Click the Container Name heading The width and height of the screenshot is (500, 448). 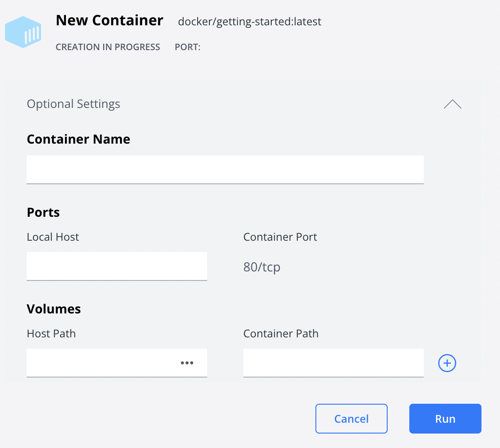[x=79, y=139]
